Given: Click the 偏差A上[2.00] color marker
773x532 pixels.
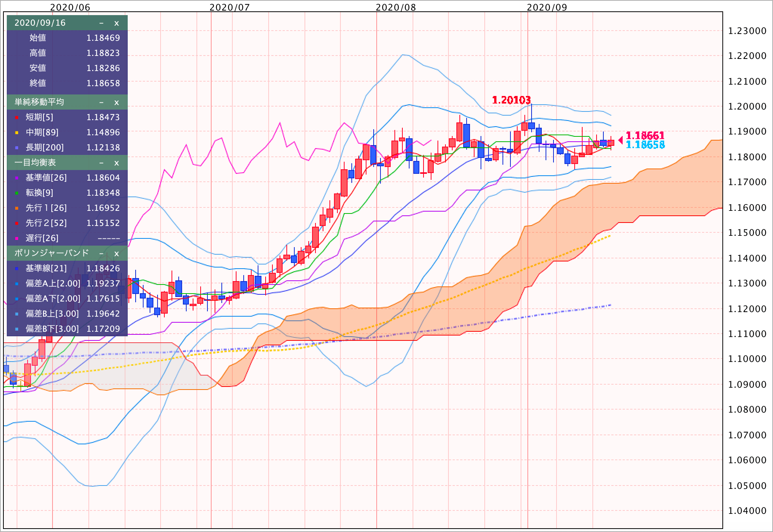Looking at the screenshot, I should pyautogui.click(x=17, y=284).
